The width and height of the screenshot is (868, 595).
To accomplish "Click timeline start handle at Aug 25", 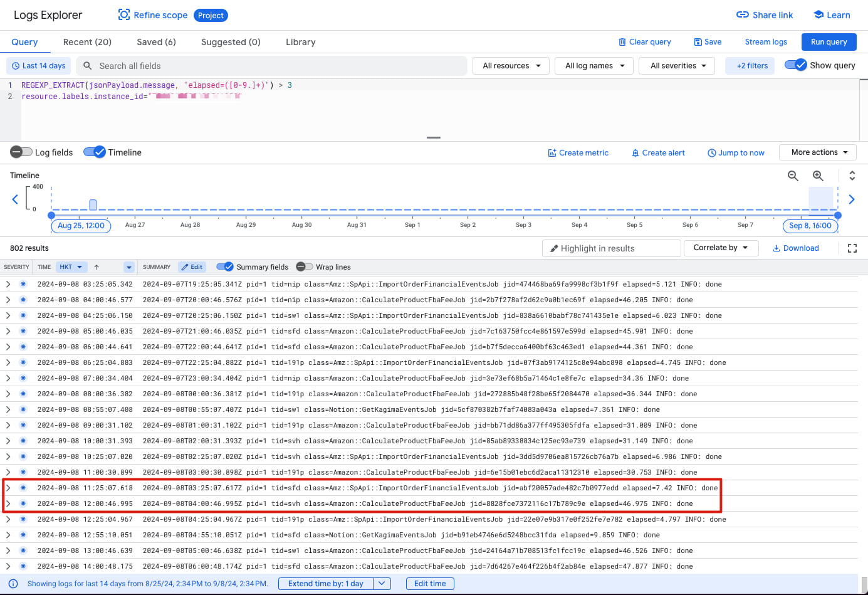I will pos(51,215).
